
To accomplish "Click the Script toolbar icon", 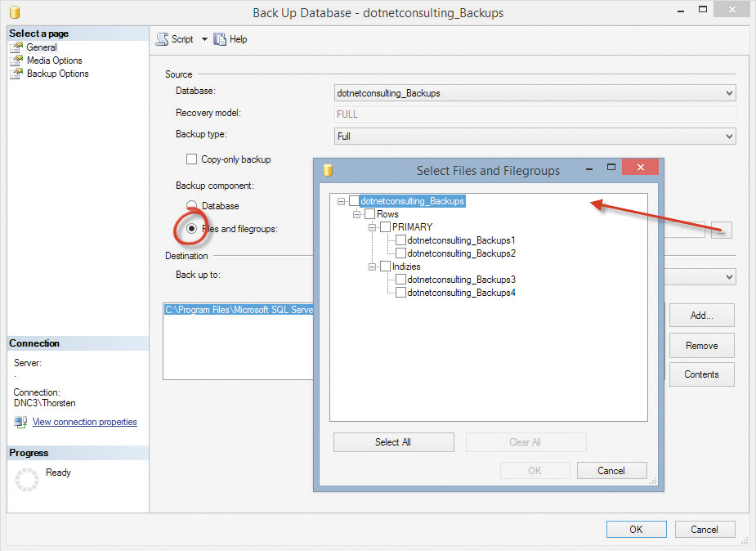I will [162, 39].
